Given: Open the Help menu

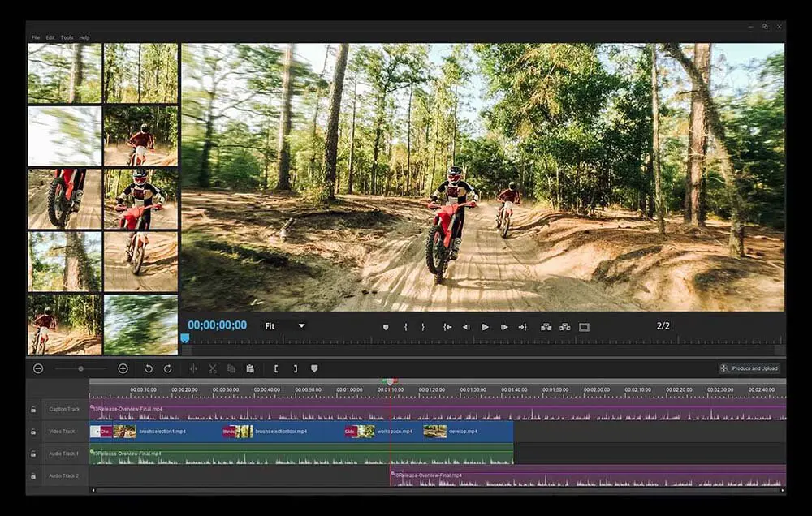Looking at the screenshot, I should point(84,37).
